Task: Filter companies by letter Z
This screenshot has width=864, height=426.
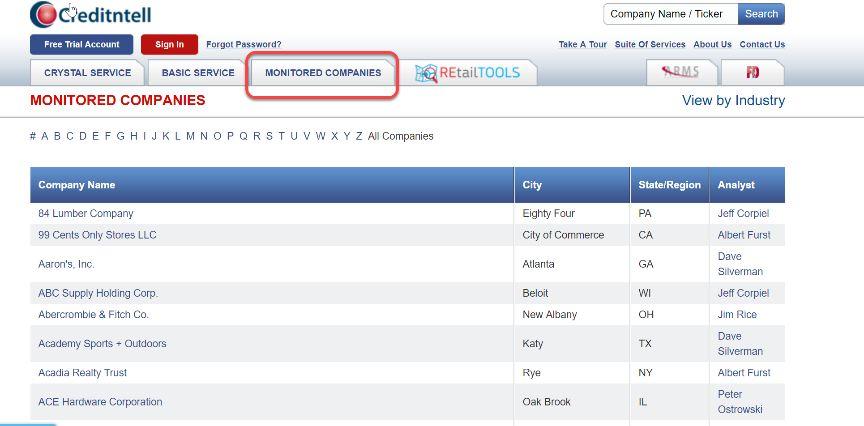Action: (359, 136)
